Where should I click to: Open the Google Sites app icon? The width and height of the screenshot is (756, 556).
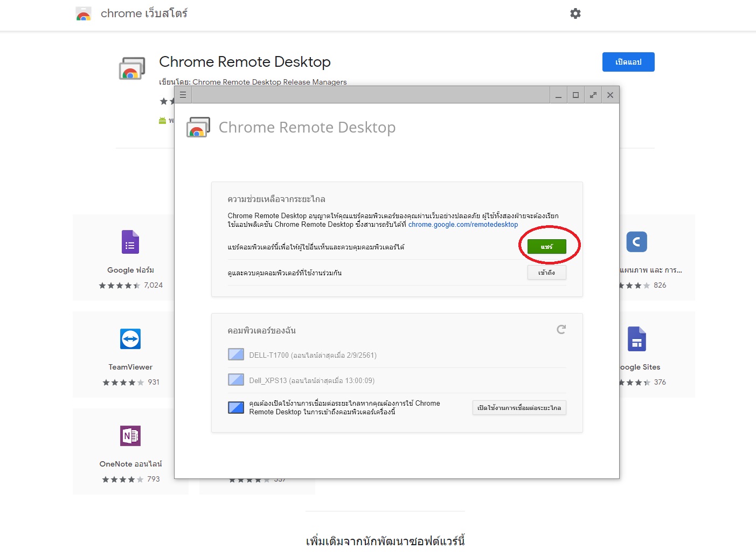tap(636, 339)
